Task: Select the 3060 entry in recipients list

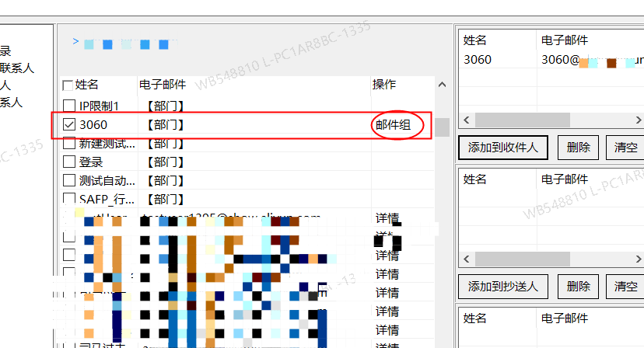Action: 478,59
